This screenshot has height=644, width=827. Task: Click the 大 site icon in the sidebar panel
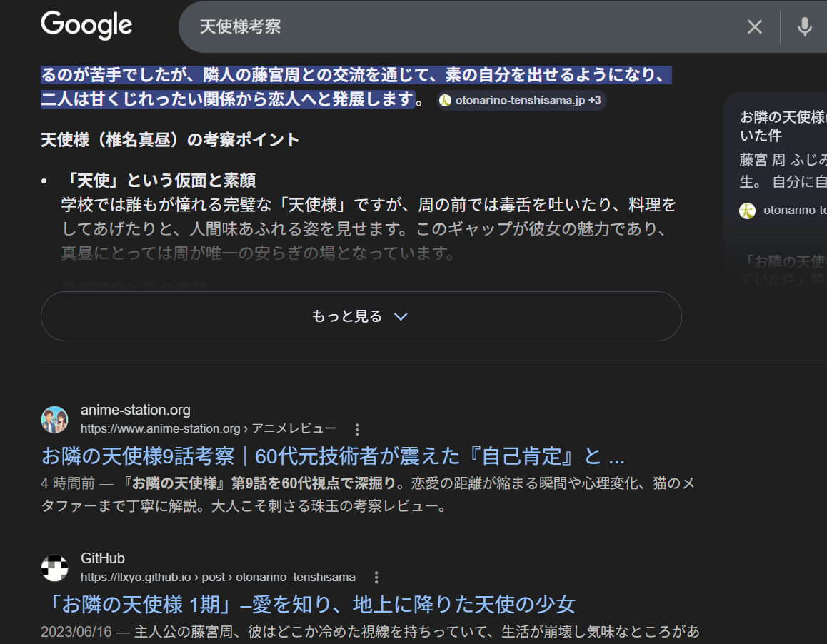(x=747, y=211)
